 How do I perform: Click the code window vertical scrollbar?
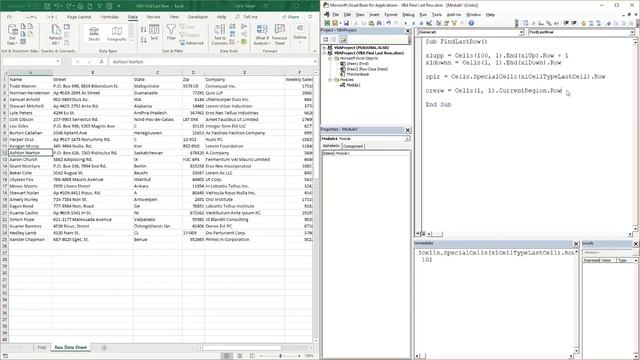pyautogui.click(x=635, y=135)
